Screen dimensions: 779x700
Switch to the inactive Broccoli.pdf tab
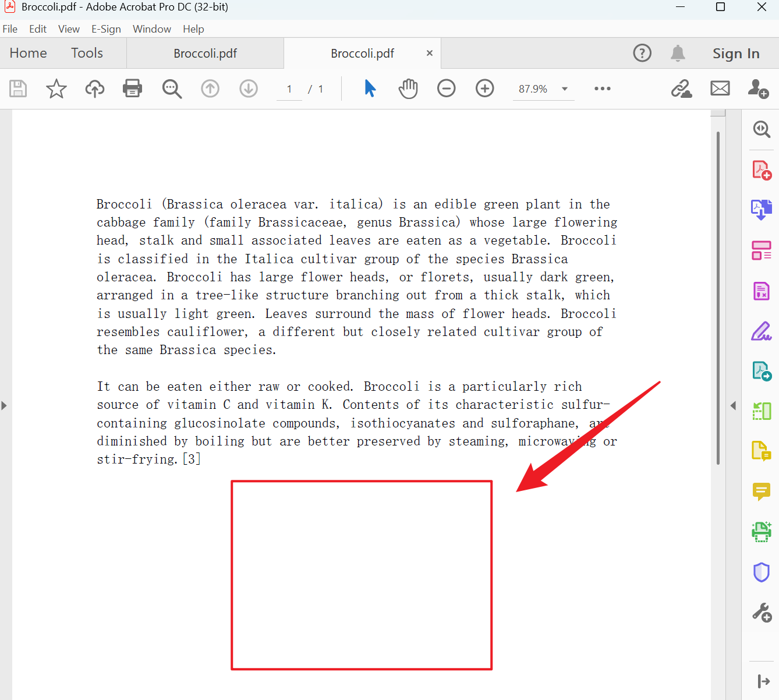(x=205, y=54)
